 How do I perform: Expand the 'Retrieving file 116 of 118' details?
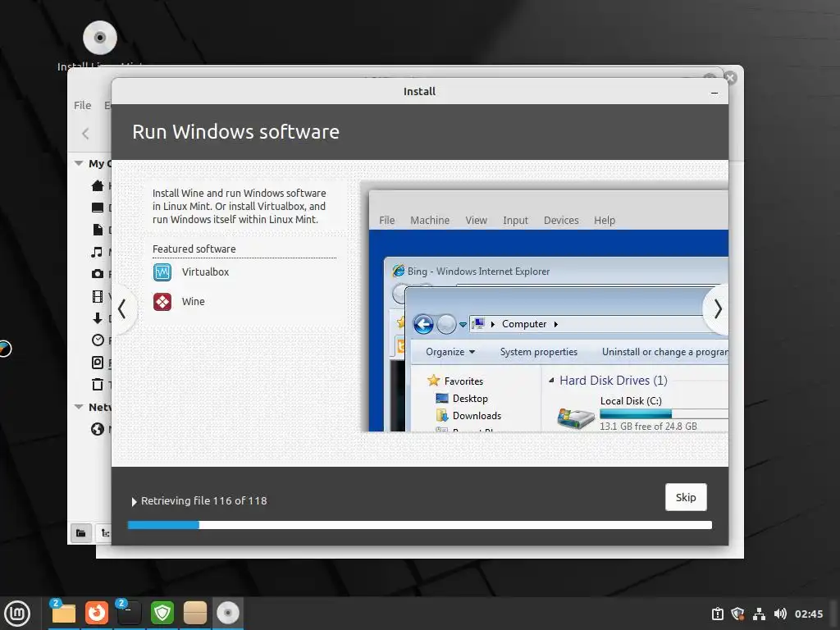[x=134, y=501]
